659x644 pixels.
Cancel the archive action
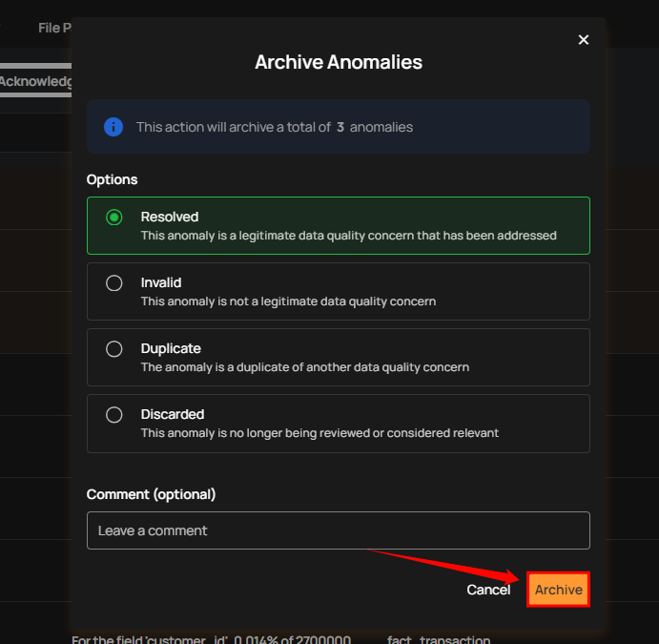click(488, 590)
